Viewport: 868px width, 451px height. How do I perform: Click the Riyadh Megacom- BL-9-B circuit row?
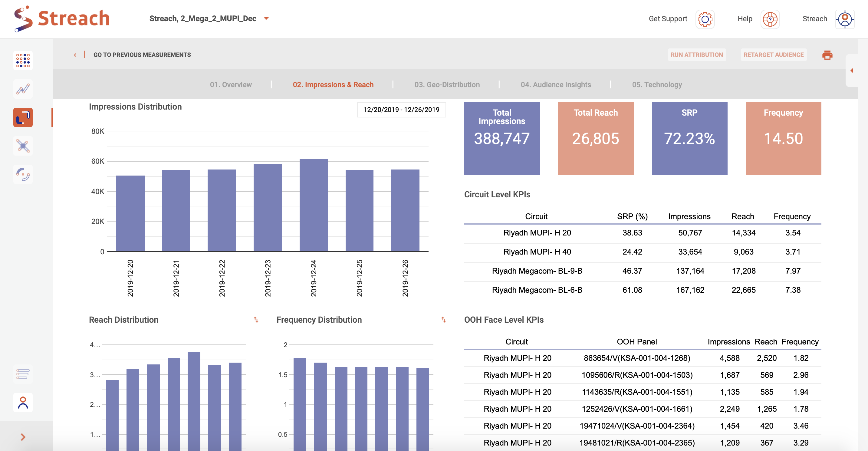pyautogui.click(x=642, y=271)
